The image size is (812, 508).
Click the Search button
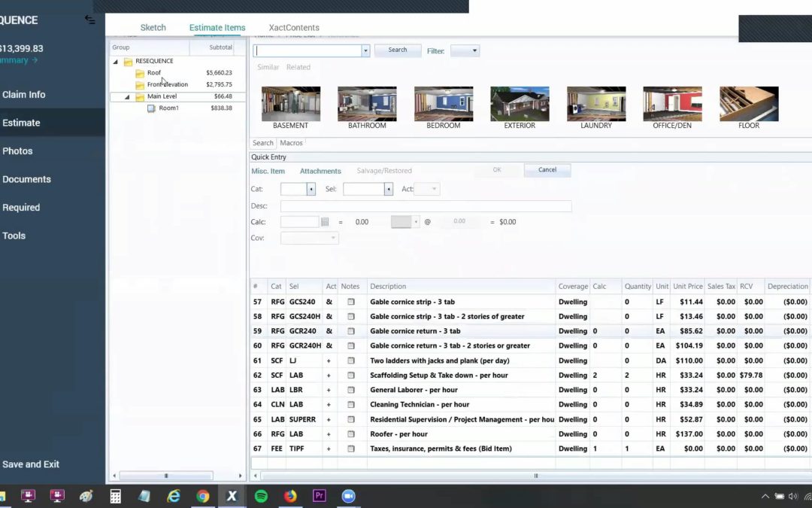398,50
